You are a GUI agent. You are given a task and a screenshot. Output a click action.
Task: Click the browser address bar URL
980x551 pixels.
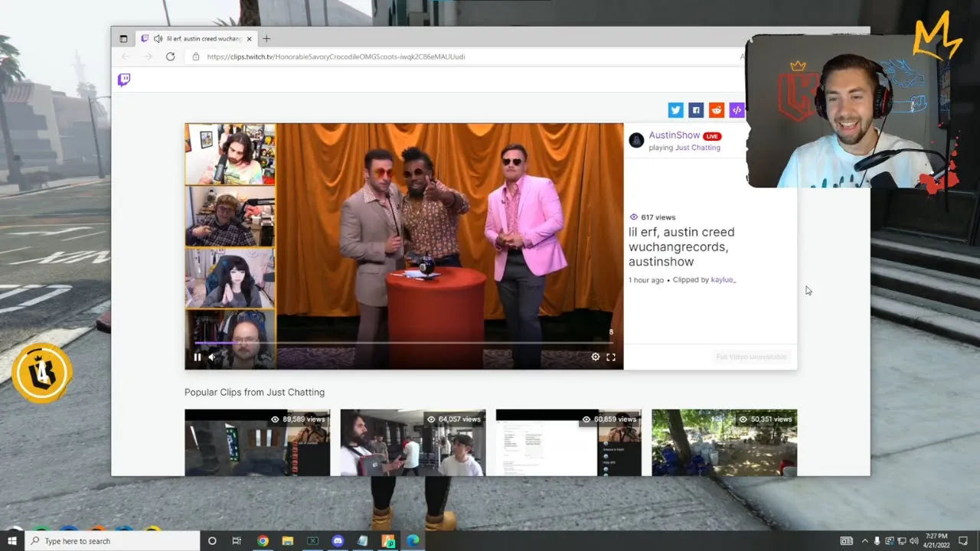(x=335, y=57)
